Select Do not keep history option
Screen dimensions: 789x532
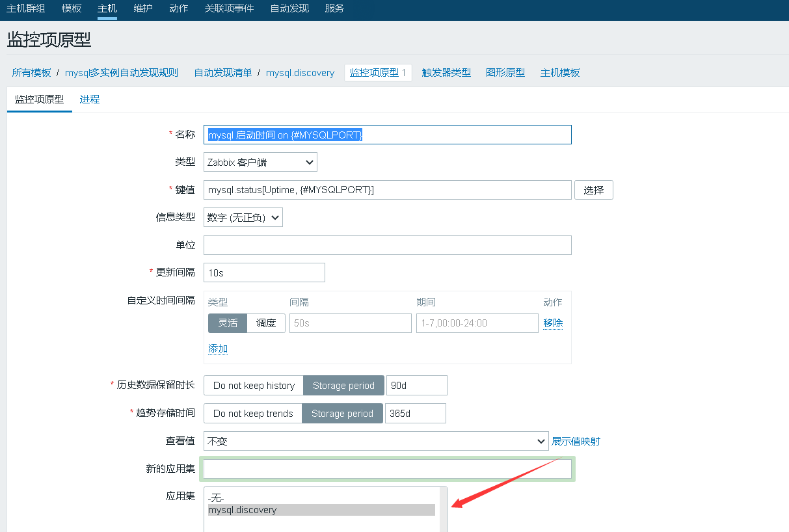pos(254,385)
